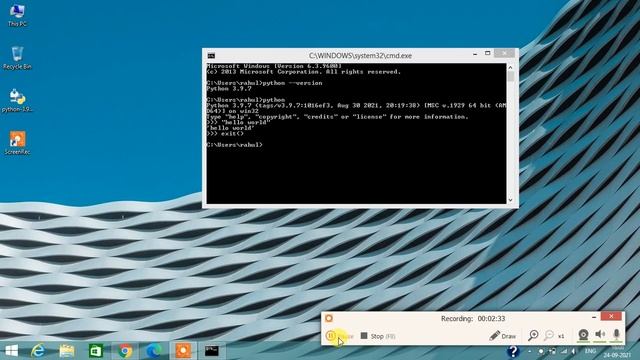Click the cmd.exe title bar text

[360, 56]
